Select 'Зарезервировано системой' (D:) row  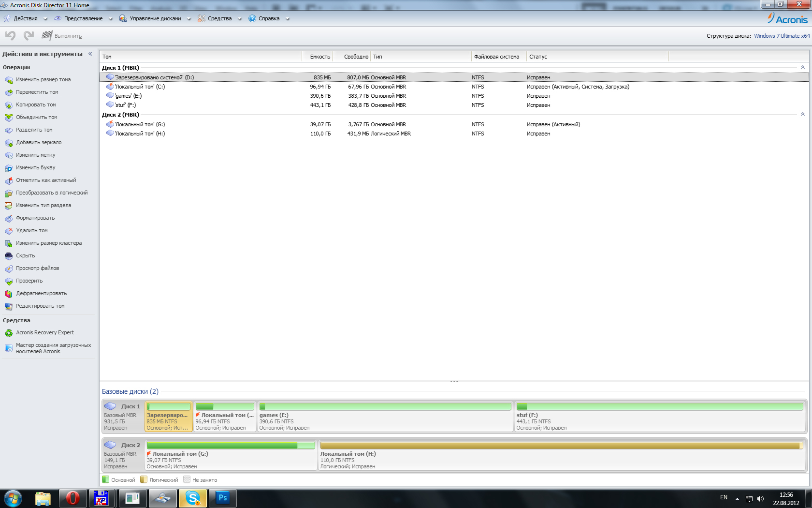click(454, 77)
